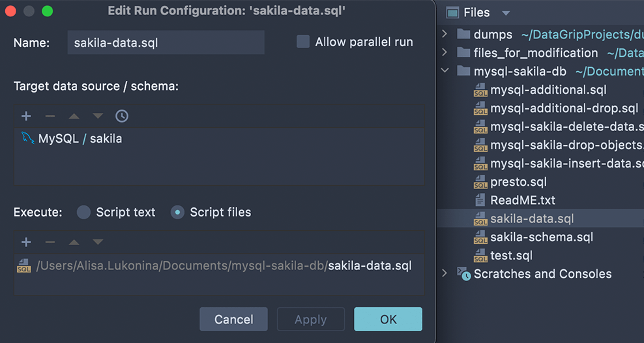Screen dimensions: 644x343
Task: Click SQL icon of mysql-sakila-insert-data file
Action: click(x=480, y=164)
